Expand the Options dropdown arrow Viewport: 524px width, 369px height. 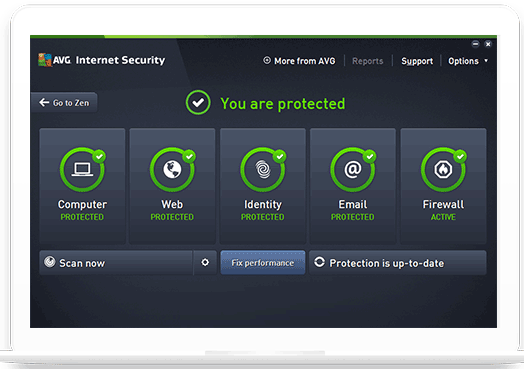486,60
